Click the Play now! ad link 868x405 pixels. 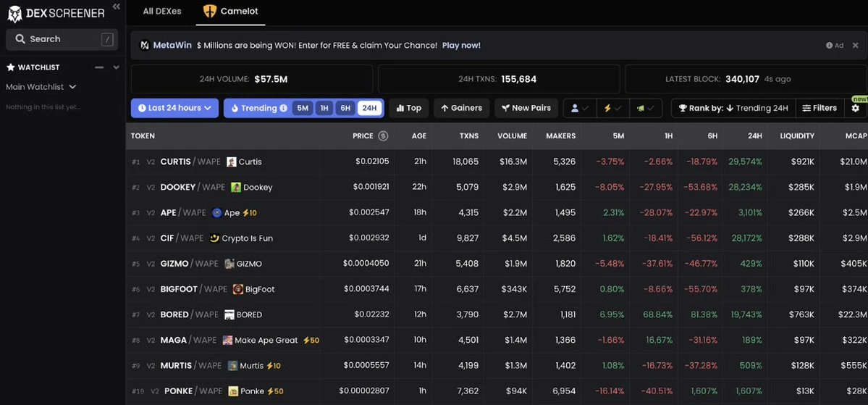(x=461, y=45)
